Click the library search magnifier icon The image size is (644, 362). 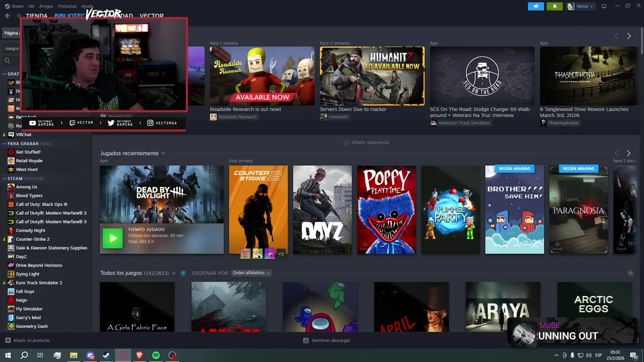pos(8,61)
